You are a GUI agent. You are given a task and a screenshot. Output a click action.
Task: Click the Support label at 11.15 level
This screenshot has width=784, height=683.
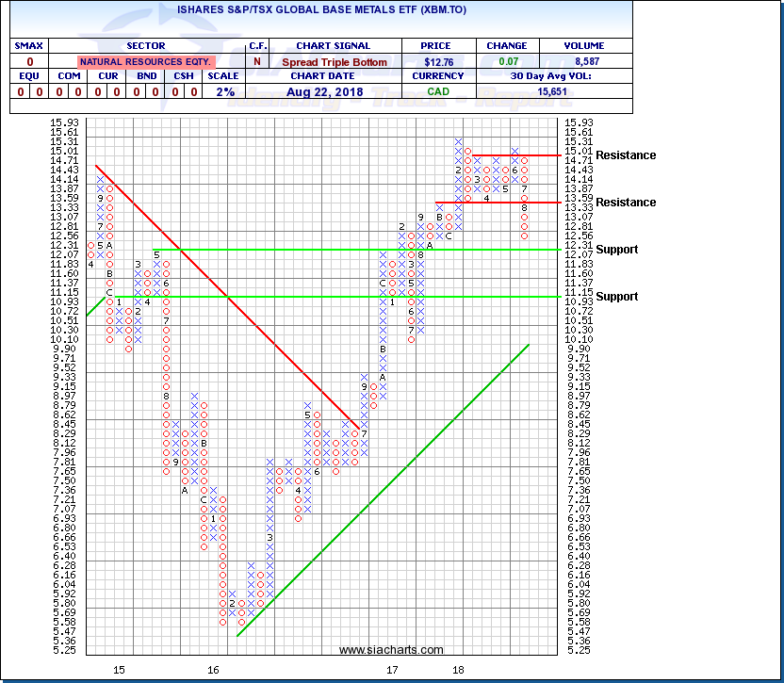click(x=617, y=297)
